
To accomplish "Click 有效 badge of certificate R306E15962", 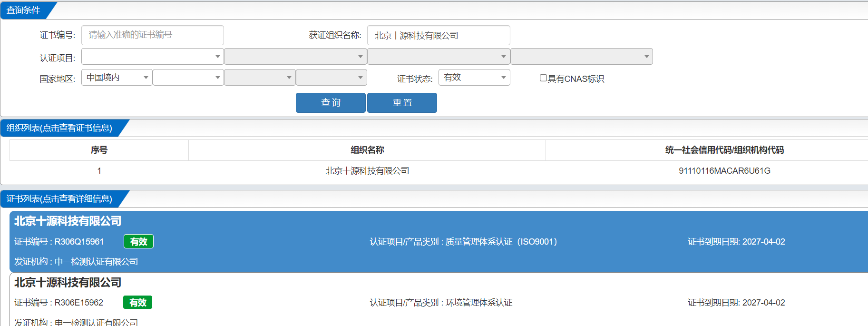I will [137, 303].
